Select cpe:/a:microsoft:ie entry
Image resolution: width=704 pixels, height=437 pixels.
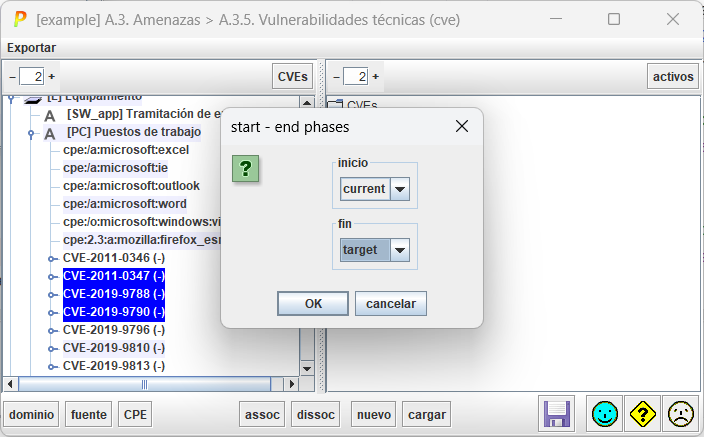(x=115, y=168)
